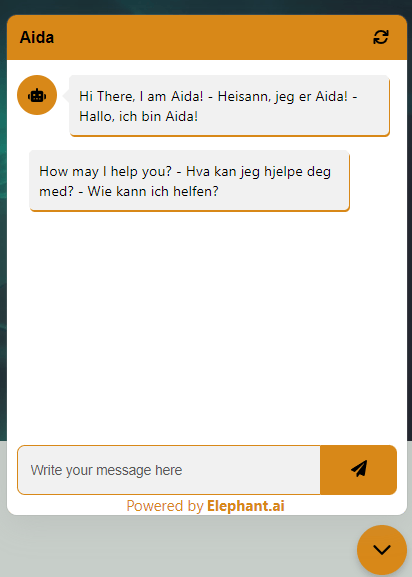
Task: Click the "How may I help you?" message
Action: click(106, 171)
